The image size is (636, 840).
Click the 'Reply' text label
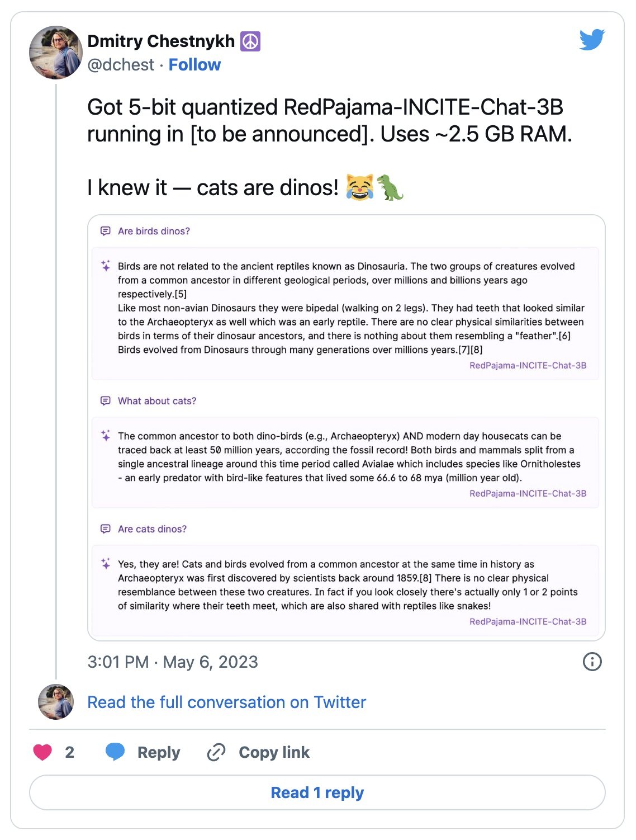tap(159, 752)
